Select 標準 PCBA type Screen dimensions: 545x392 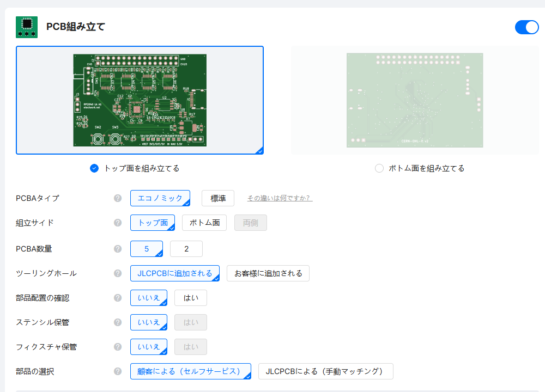coord(218,198)
